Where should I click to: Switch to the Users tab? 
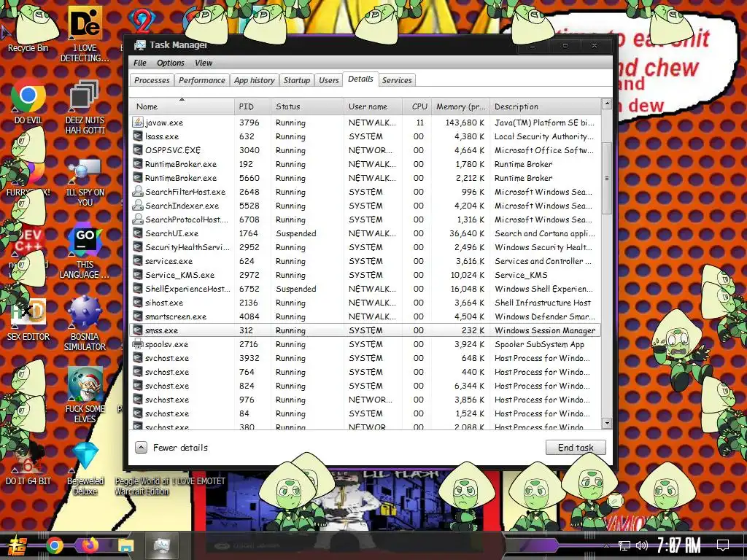[329, 80]
